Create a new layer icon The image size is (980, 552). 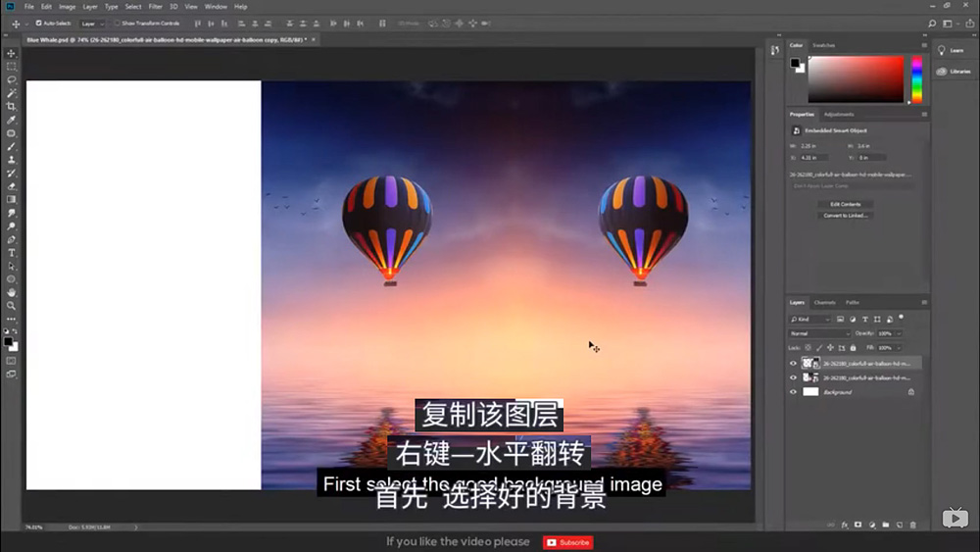900,526
